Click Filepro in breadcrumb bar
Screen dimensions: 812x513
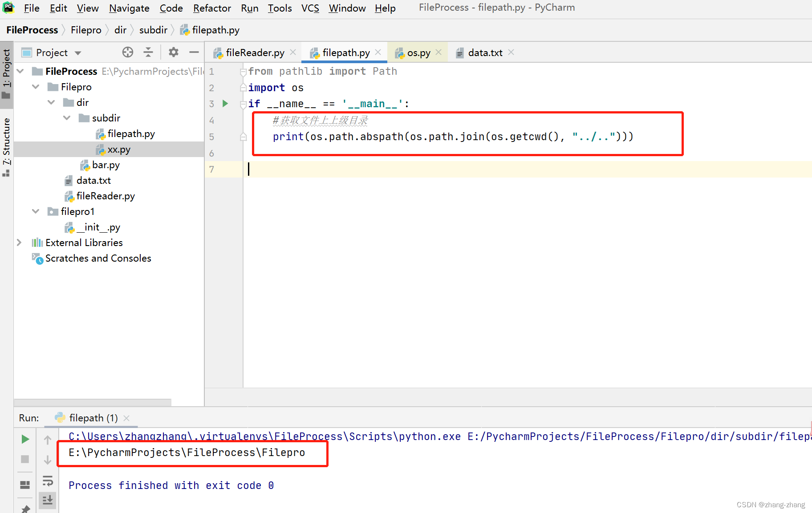pos(86,30)
